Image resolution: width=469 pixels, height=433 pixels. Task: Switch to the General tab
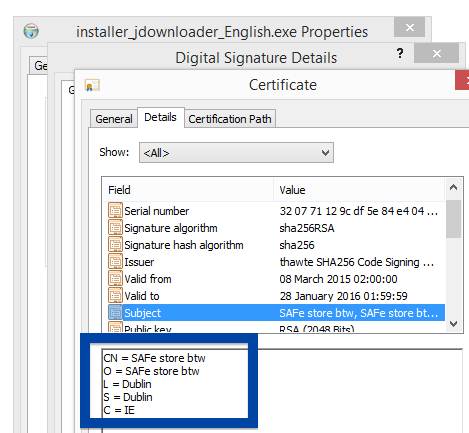point(114,119)
